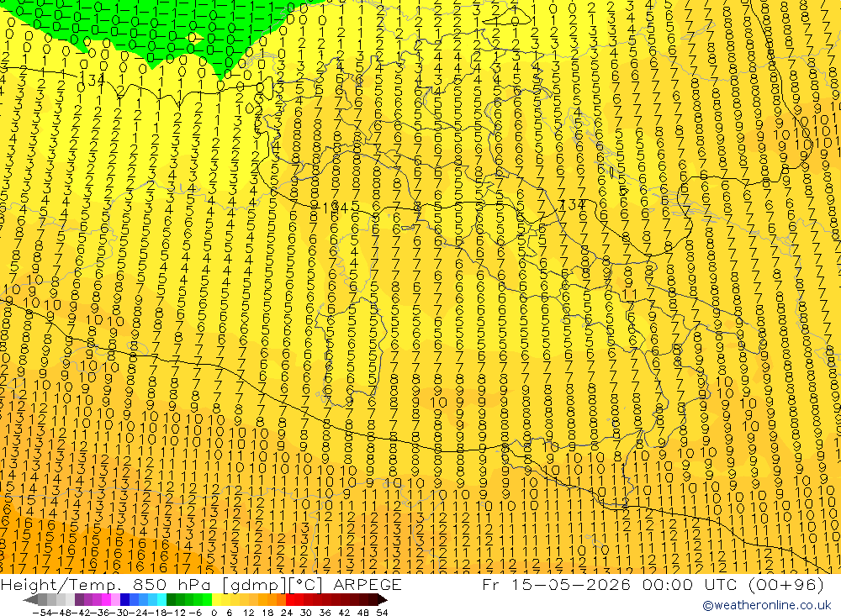Click the ARPEGE model name label

368,585
